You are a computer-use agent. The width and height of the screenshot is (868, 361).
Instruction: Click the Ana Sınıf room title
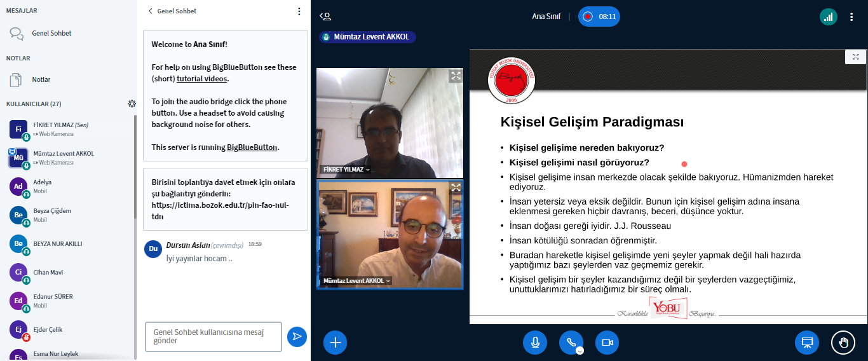tap(546, 17)
